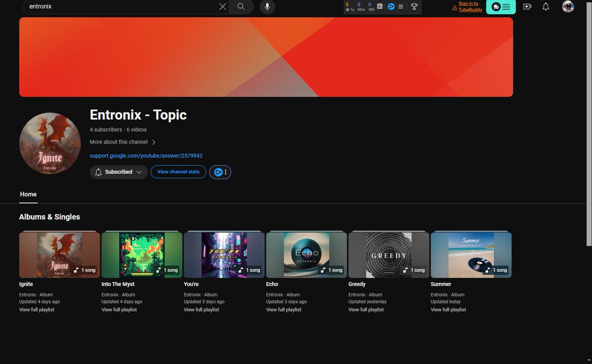Open the Summer album thumbnail
Viewport: 592px width, 364px height.
pos(471,255)
